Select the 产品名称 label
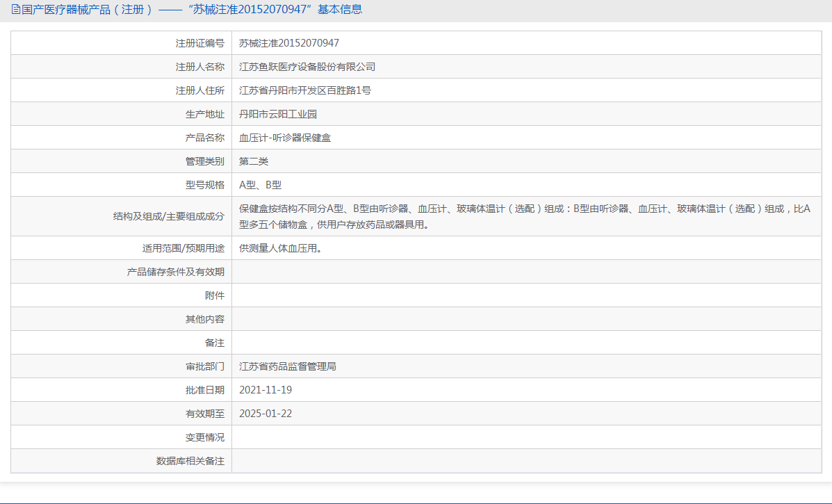The height and width of the screenshot is (504, 832). pos(205,138)
